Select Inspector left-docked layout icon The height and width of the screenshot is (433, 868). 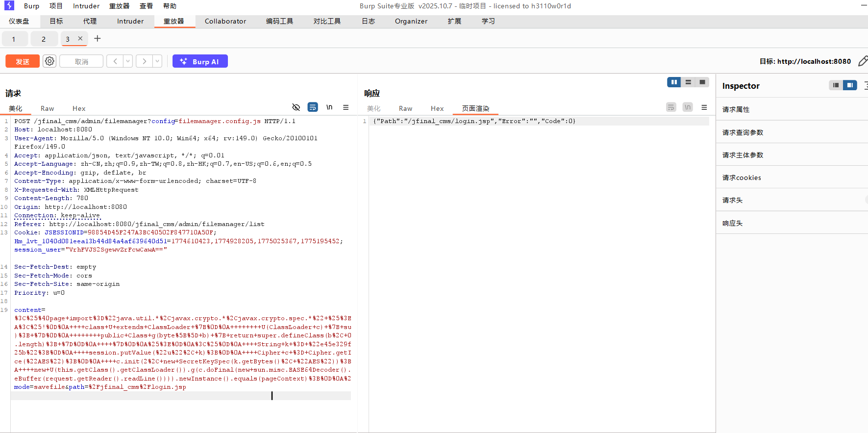click(x=836, y=85)
